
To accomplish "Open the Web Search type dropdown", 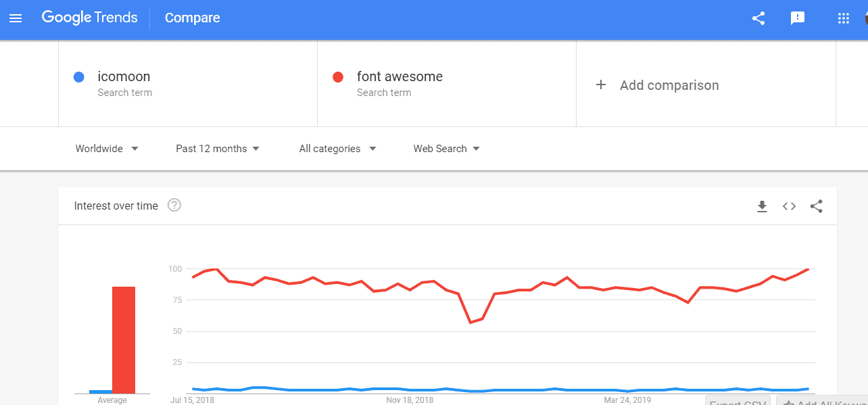I will pos(446,149).
